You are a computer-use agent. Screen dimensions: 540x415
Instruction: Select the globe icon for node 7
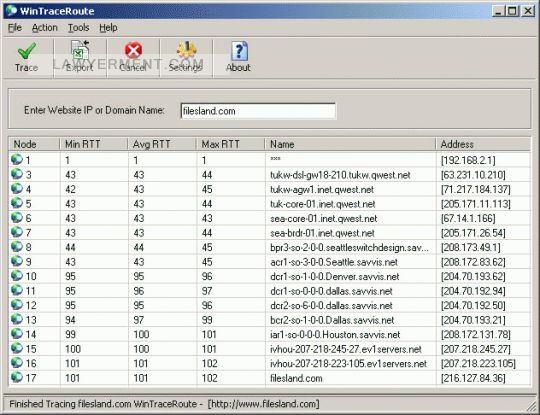point(17,232)
